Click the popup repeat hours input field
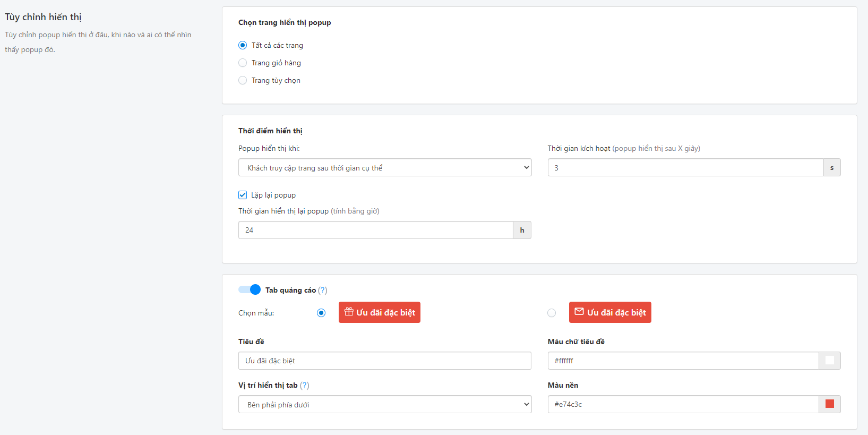 click(x=375, y=230)
